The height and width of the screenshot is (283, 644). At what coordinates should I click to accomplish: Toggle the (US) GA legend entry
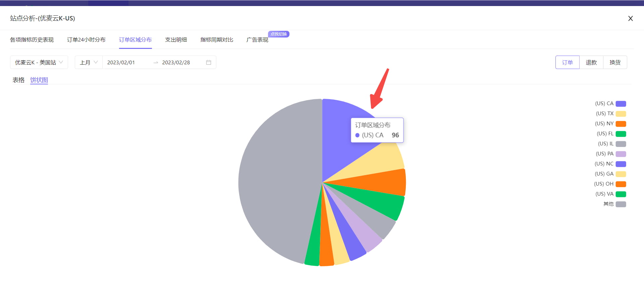coord(610,174)
